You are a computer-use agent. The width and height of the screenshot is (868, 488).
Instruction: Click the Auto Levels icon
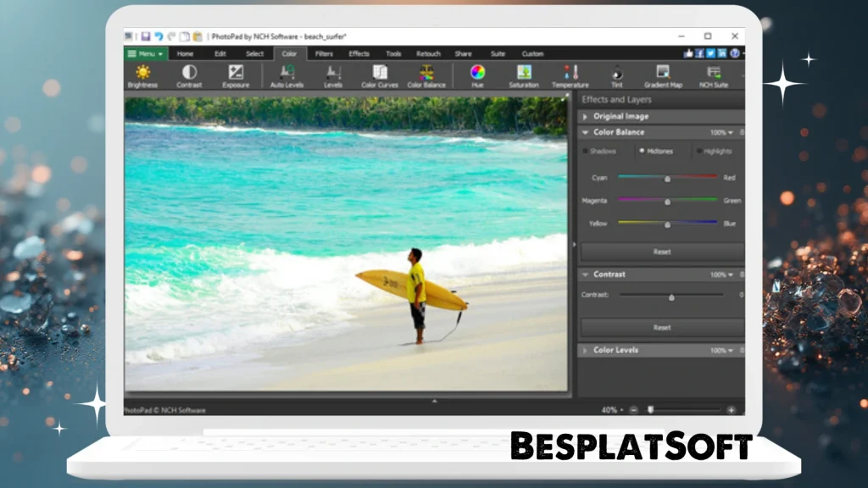[x=287, y=73]
